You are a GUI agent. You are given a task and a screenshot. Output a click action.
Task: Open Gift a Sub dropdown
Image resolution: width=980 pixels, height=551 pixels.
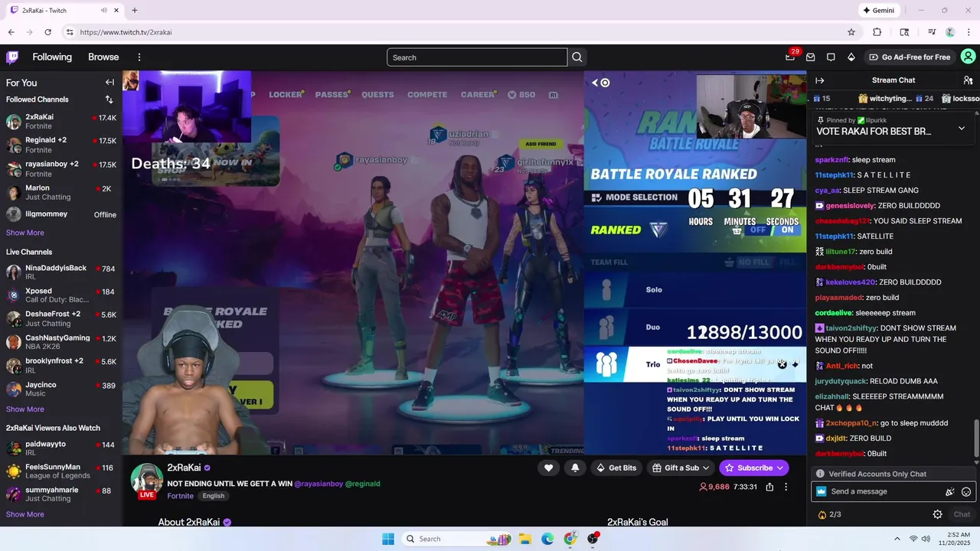[681, 468]
